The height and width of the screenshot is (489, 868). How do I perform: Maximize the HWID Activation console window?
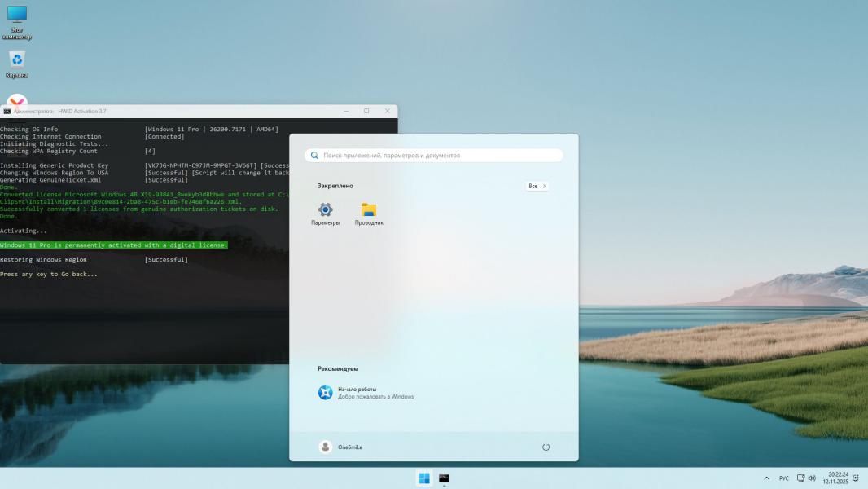[x=366, y=111]
